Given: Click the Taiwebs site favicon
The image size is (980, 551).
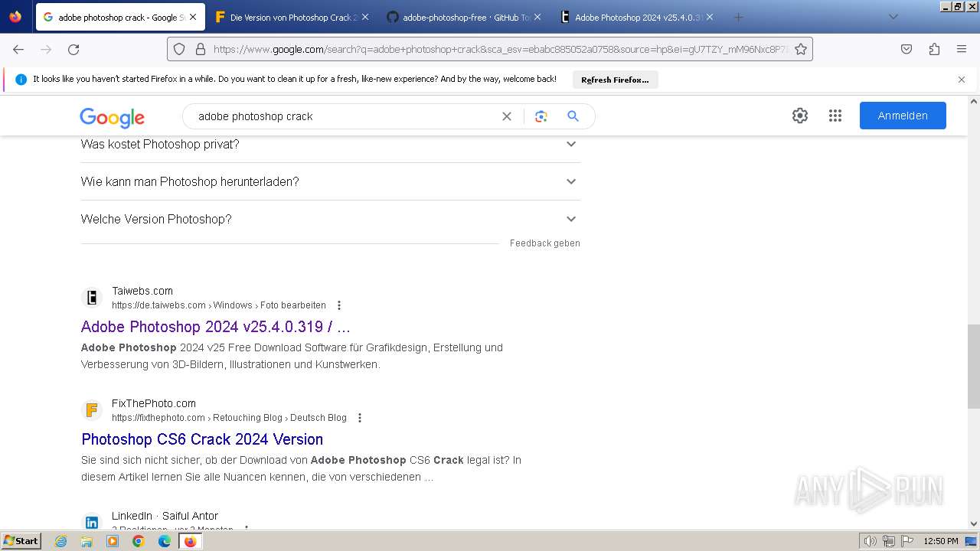Looking at the screenshot, I should tap(92, 298).
